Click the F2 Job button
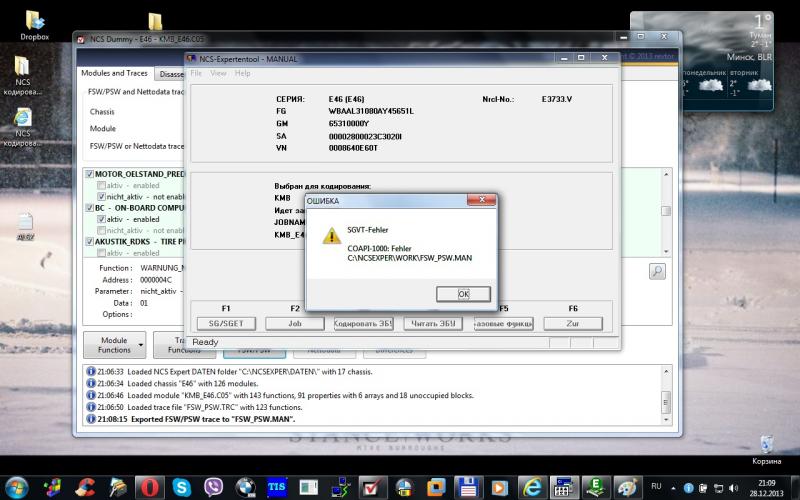This screenshot has width=800, height=500. [295, 323]
